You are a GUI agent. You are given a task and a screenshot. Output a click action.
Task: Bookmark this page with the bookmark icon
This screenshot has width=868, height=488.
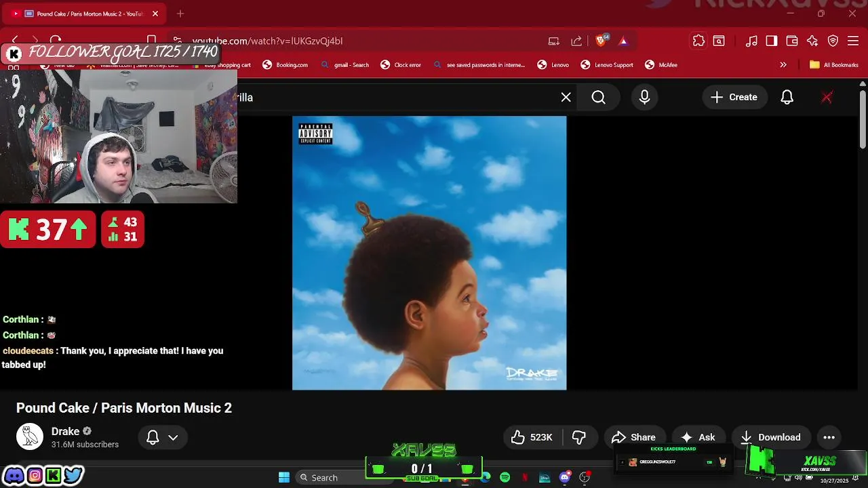152,40
